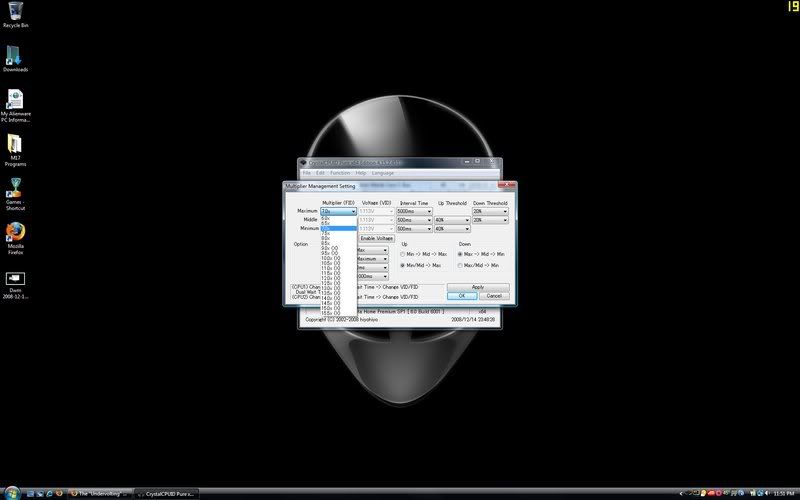Launch Internet Explorer from Quick Launch

coord(49,494)
